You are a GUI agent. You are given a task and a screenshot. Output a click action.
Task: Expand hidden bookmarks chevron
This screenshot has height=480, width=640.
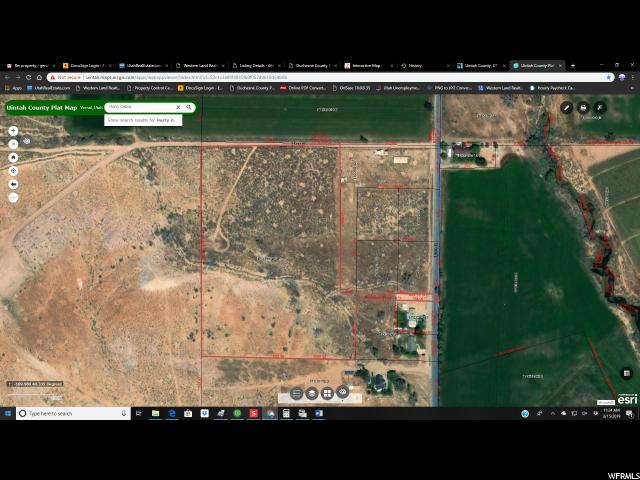point(633,88)
